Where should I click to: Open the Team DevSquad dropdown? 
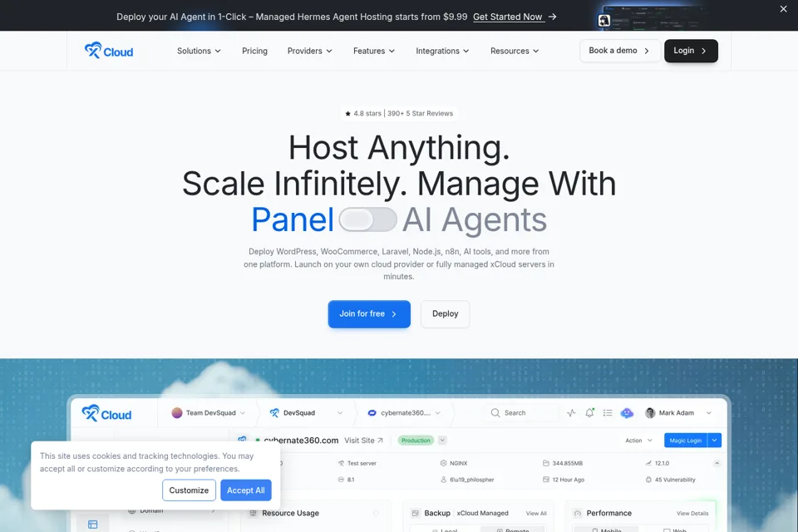[x=242, y=413]
